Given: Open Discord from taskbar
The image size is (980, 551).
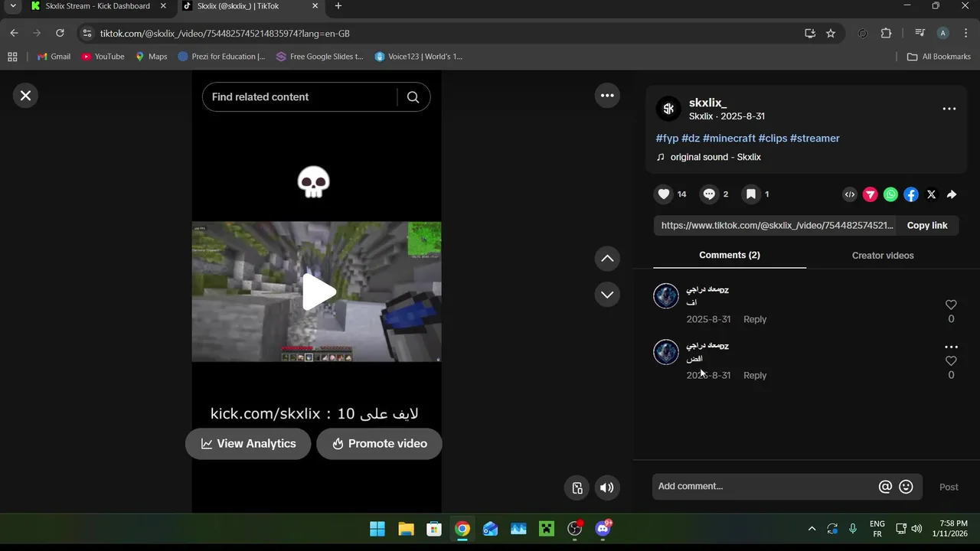Looking at the screenshot, I should [603, 529].
